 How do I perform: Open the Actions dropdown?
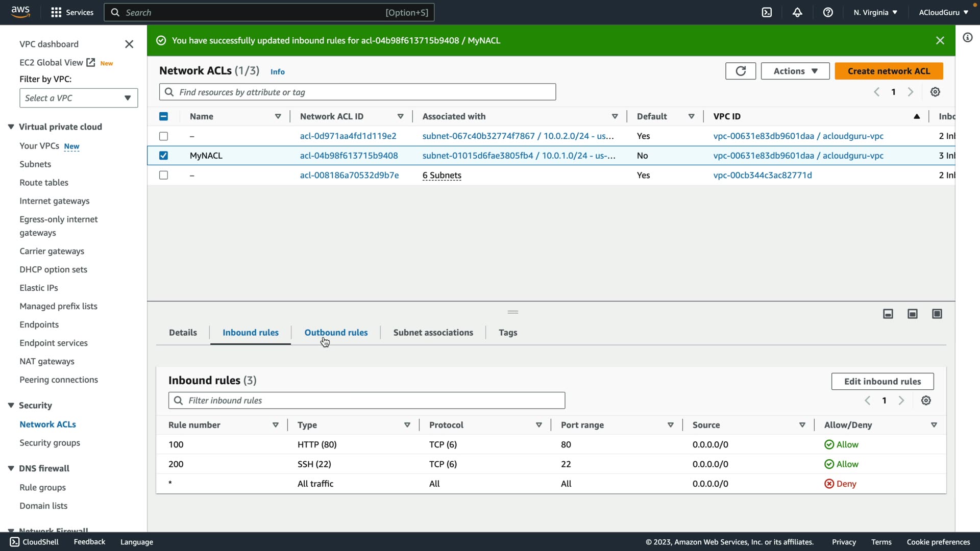pyautogui.click(x=795, y=71)
